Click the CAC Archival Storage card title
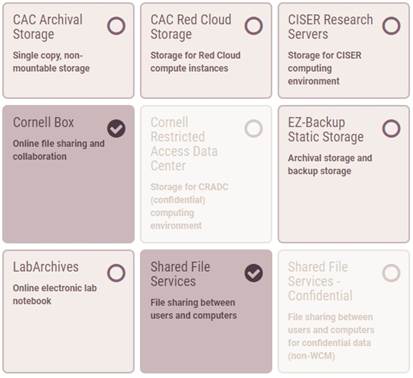 [48, 27]
